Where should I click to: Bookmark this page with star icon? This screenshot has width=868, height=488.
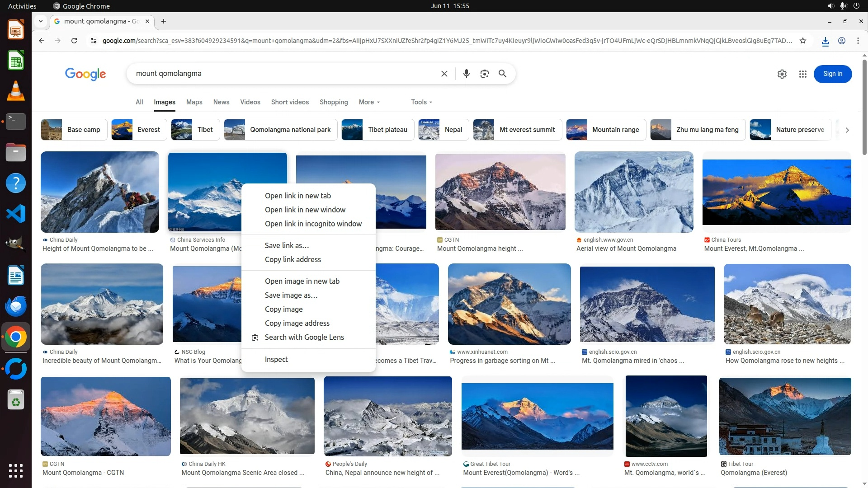802,41
